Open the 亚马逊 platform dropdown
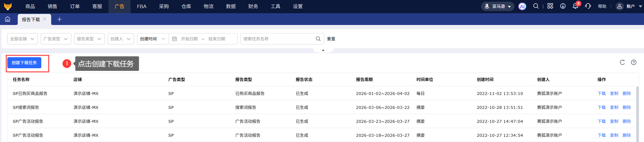 497,6
